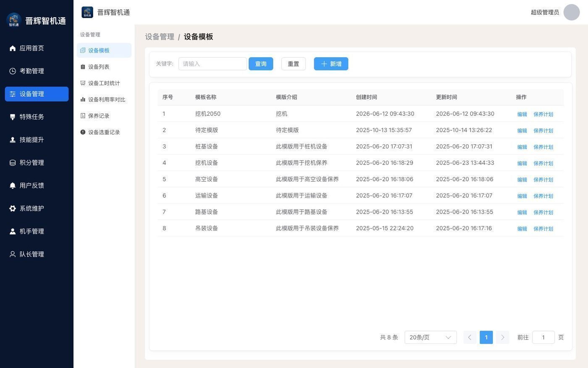Open 设备列表 submenu item
Image resolution: width=588 pixels, height=368 pixels.
point(104,67)
